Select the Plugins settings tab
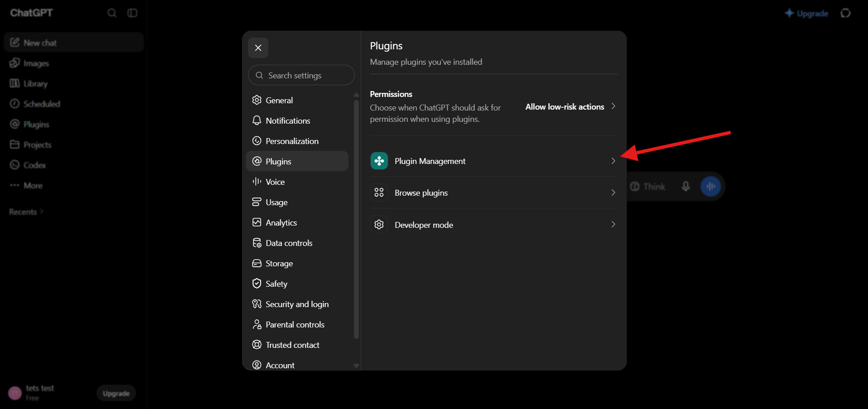The height and width of the screenshot is (409, 868). pos(297,161)
